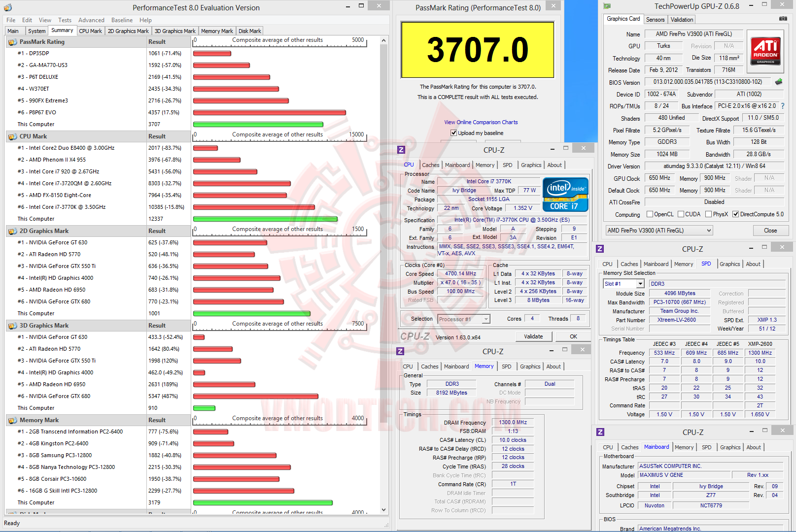The width and height of the screenshot is (796, 532).
Task: Open the Tests menu in PerformanceTest
Action: [x=65, y=20]
